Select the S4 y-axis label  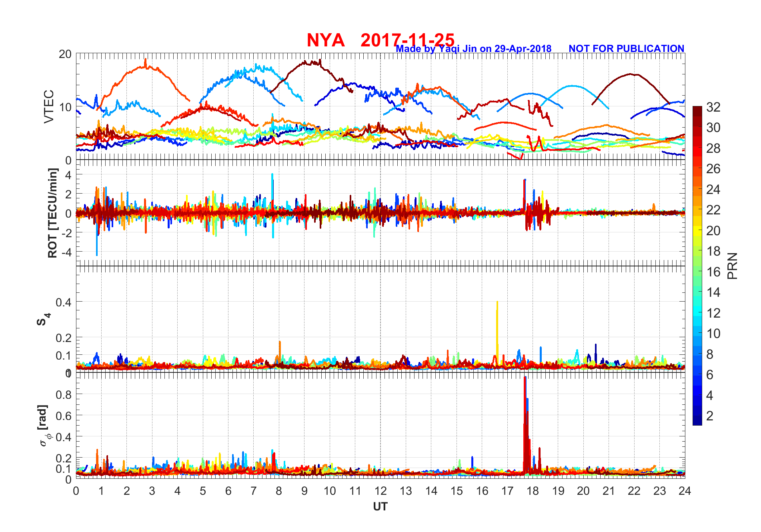click(x=43, y=319)
